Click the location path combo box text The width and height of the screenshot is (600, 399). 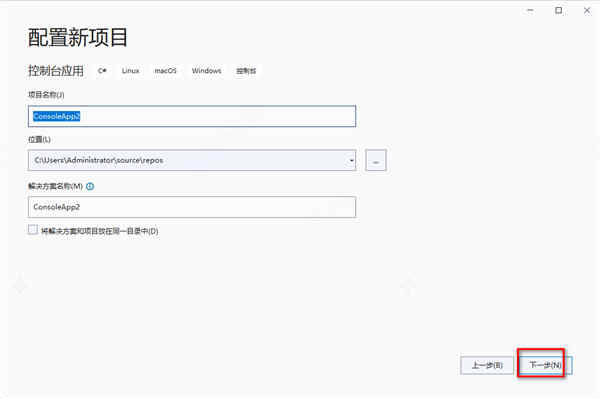click(x=99, y=160)
